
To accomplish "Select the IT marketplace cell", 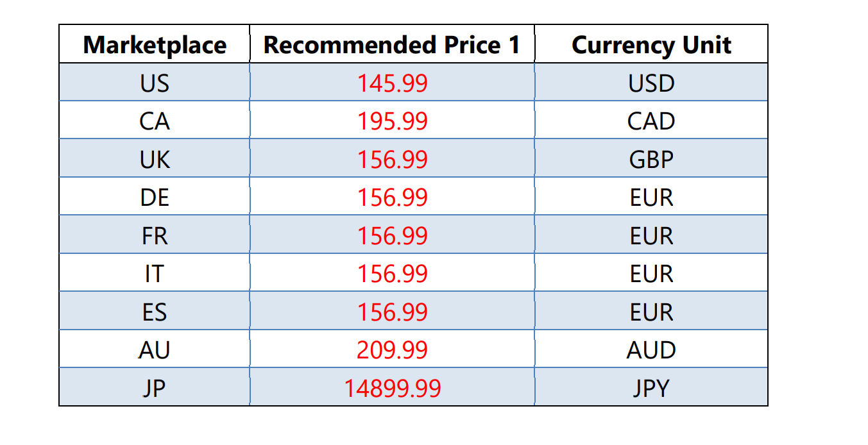I will click(x=155, y=274).
